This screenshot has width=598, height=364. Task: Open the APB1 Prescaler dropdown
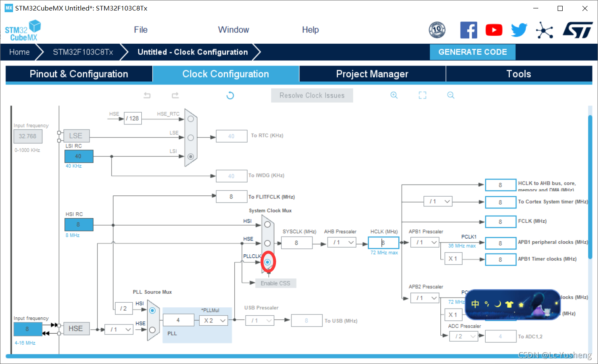coord(425,243)
